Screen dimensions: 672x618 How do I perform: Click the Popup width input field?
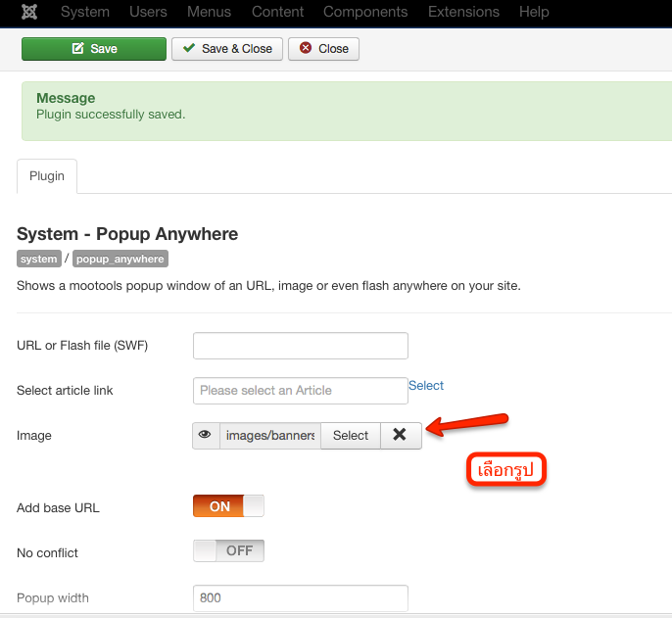point(300,597)
